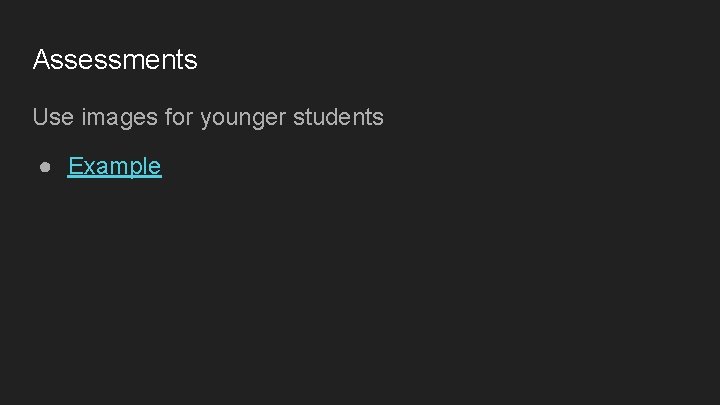
Task: Click the word "images" in the subtitle
Action: tap(119, 118)
